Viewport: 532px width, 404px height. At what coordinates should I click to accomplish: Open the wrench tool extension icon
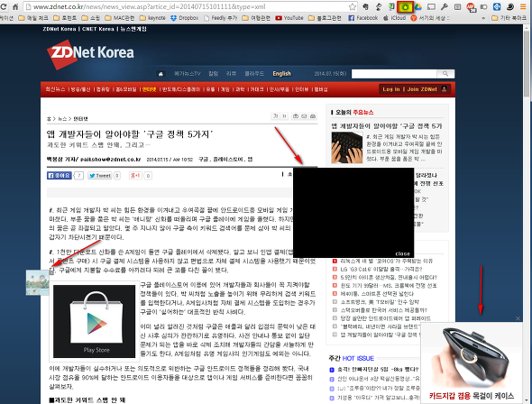(x=444, y=6)
